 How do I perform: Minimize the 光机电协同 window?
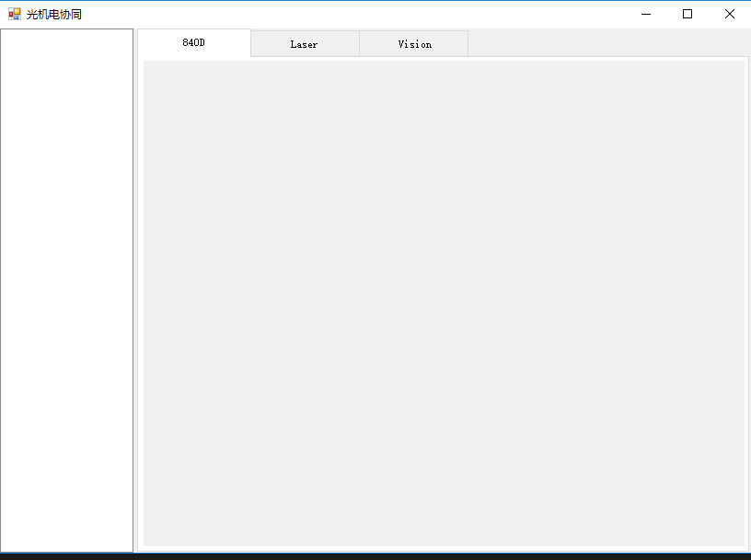tap(646, 14)
